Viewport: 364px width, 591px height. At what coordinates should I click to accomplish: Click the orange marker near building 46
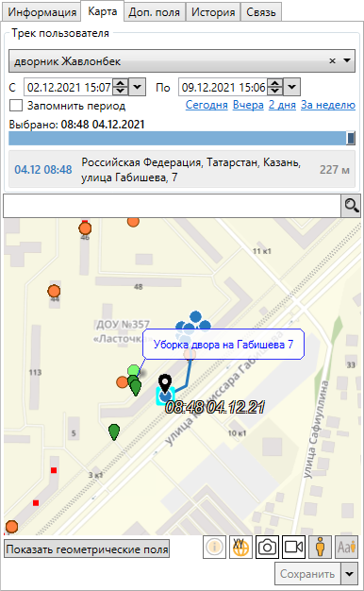(x=85, y=228)
